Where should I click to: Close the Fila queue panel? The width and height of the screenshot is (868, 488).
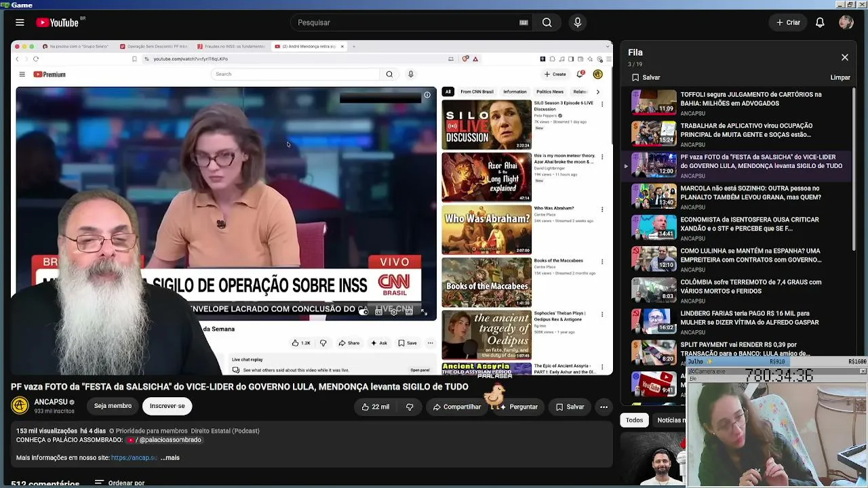[x=844, y=58]
